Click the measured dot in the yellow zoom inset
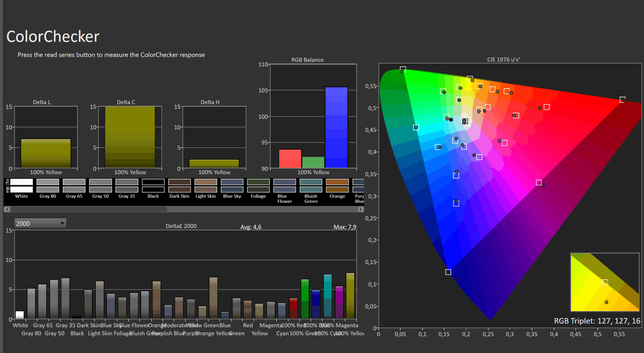This screenshot has height=353, width=644. point(606,302)
